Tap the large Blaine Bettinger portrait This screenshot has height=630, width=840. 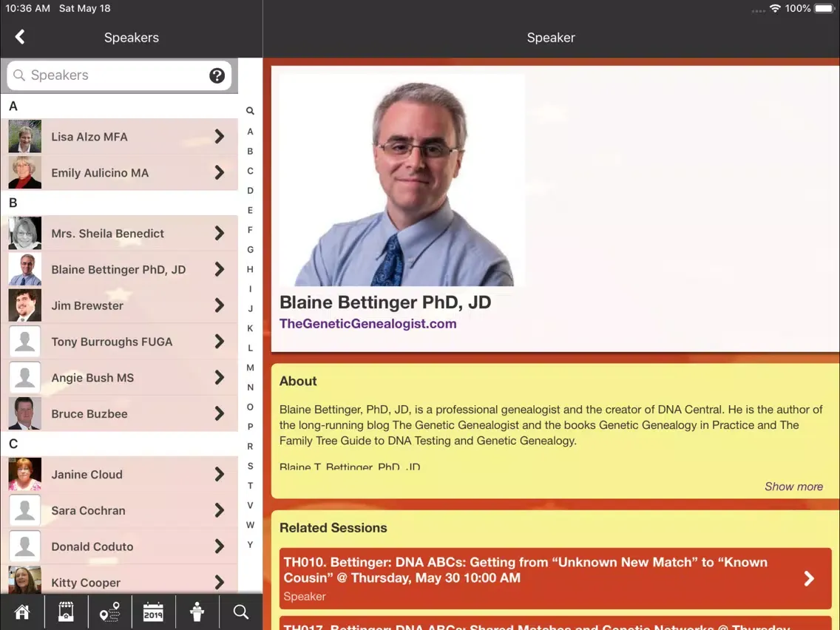402,180
